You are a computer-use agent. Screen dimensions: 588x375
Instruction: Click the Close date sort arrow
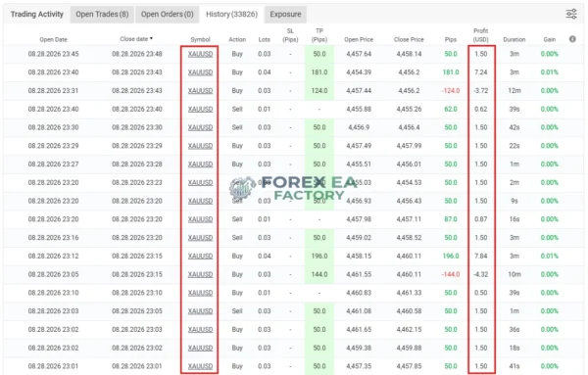151,38
